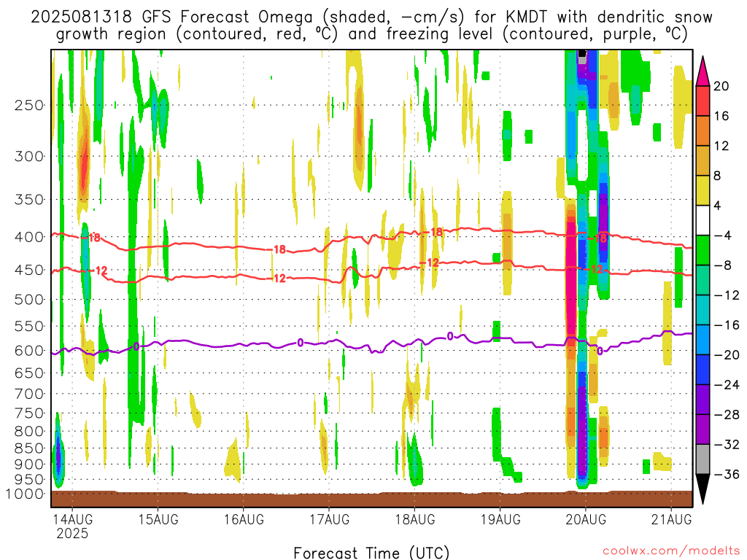This screenshot has width=747, height=560.
Task: Pick the yellow 4-to-8 colorbar segment
Action: click(x=703, y=190)
